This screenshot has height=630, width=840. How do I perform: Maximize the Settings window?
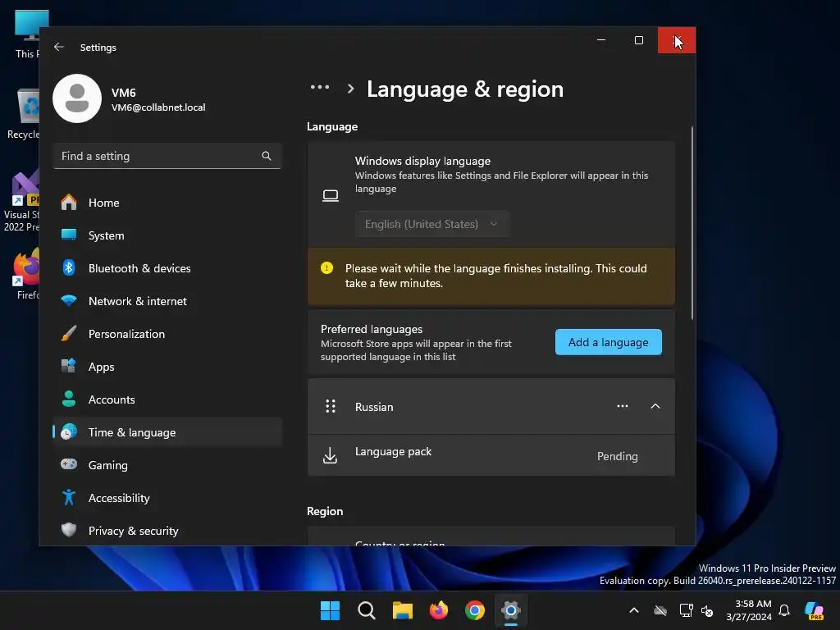coord(638,40)
